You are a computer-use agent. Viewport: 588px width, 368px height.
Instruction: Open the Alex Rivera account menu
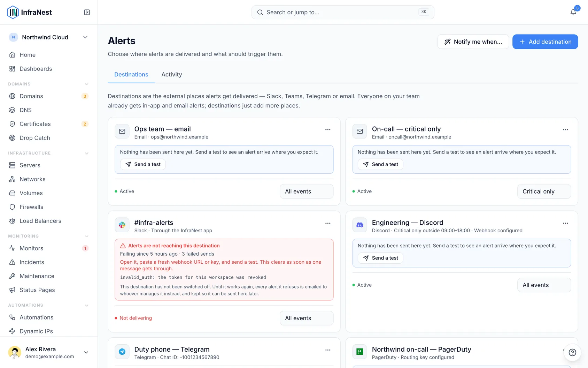tap(49, 353)
